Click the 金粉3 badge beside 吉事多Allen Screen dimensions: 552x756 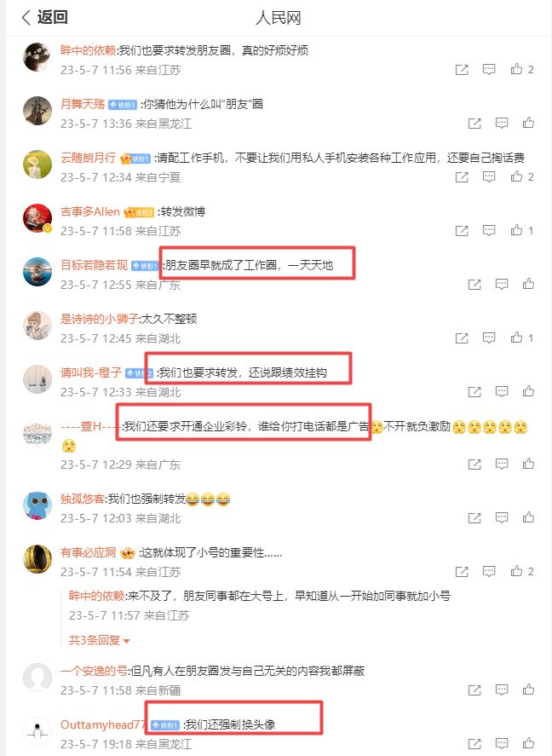139,212
